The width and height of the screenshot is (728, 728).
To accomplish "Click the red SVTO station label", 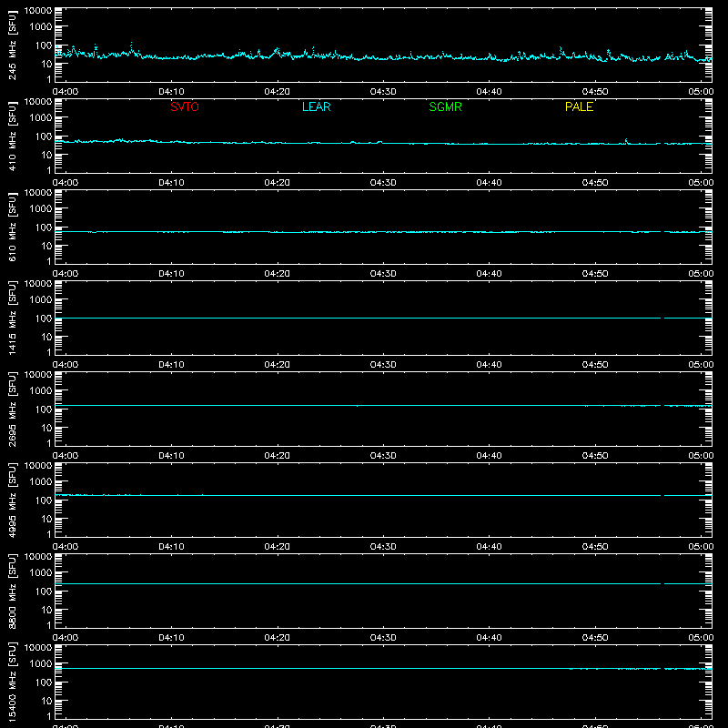I will [x=185, y=106].
